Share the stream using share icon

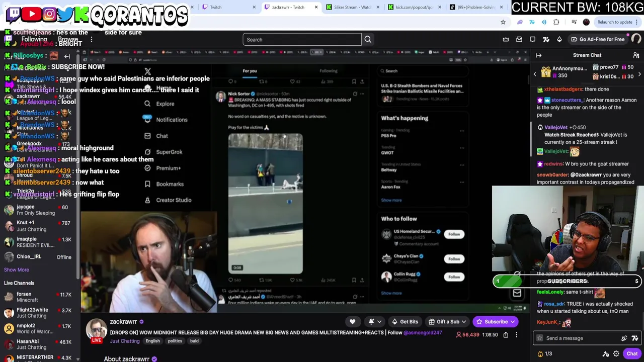coord(506,335)
